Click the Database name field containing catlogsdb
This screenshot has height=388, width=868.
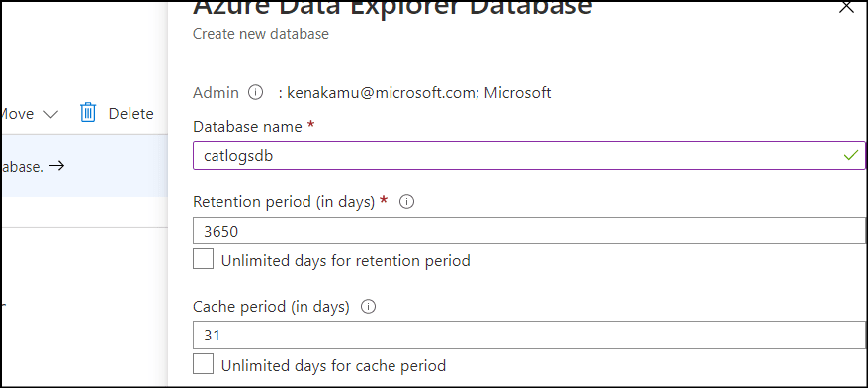pyautogui.click(x=529, y=155)
